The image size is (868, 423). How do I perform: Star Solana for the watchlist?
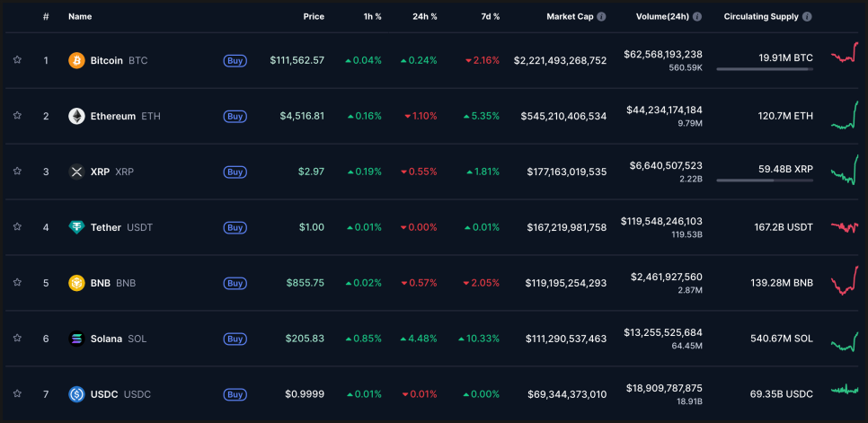tap(17, 338)
